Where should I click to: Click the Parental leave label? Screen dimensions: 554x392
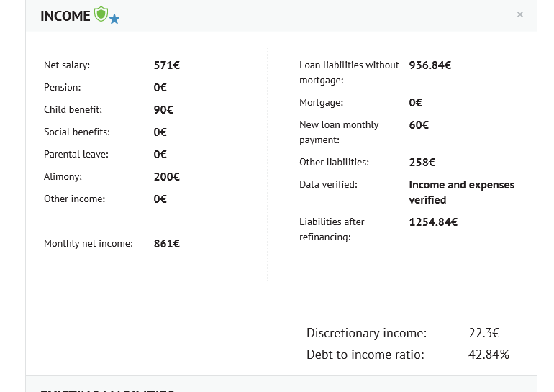pos(76,155)
